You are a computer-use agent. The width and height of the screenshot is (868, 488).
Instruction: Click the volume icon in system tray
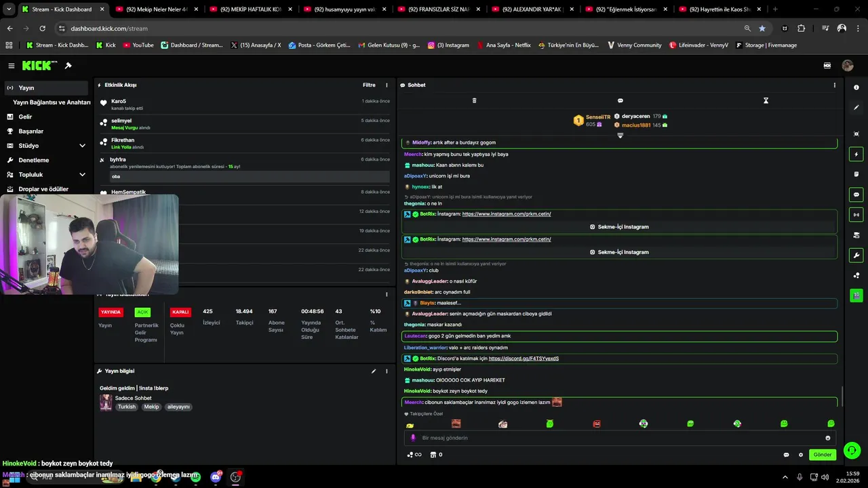(x=825, y=477)
